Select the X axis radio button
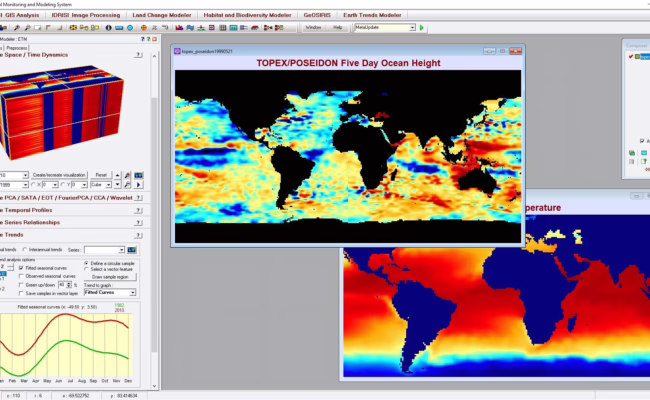Screen dimensions: 650x400 tap(33, 184)
